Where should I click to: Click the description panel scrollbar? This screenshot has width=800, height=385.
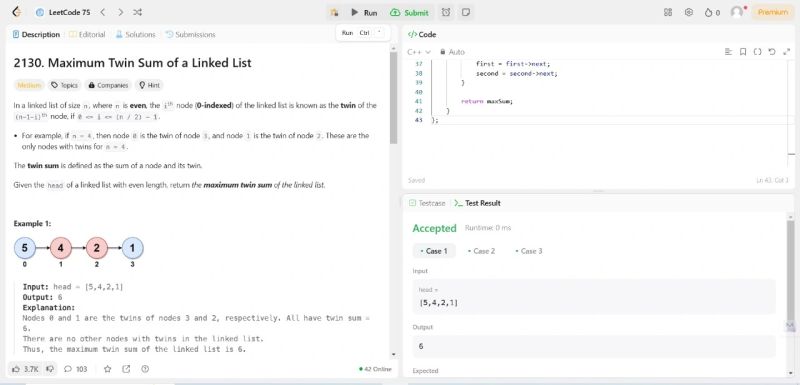393,97
